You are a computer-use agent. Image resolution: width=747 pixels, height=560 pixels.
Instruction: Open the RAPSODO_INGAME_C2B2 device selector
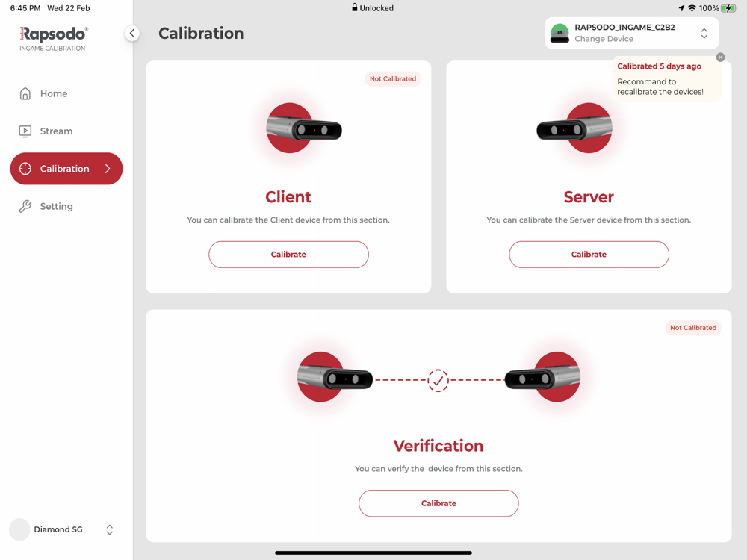pyautogui.click(x=632, y=33)
